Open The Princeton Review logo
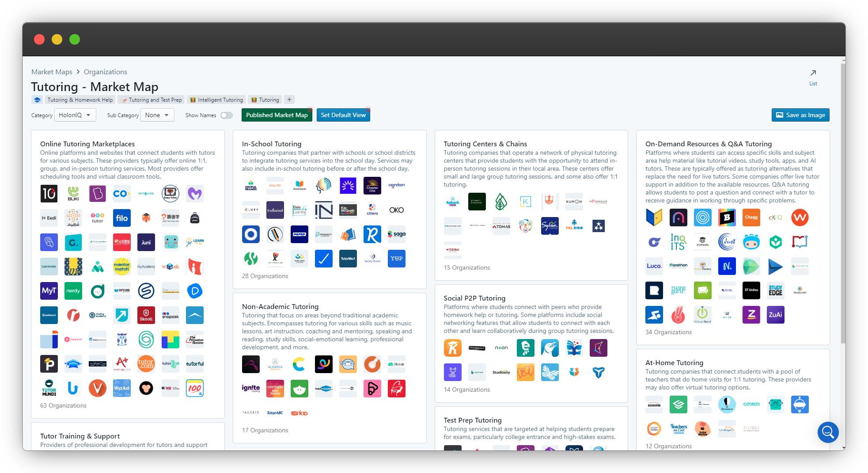 click(195, 339)
